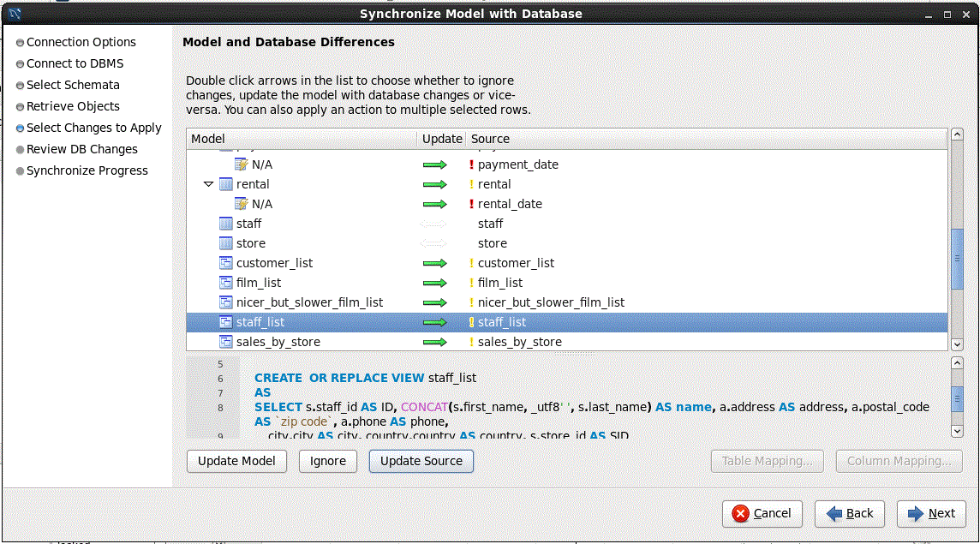The image size is (980, 544).
Task: Click Next to proceed
Action: point(930,513)
